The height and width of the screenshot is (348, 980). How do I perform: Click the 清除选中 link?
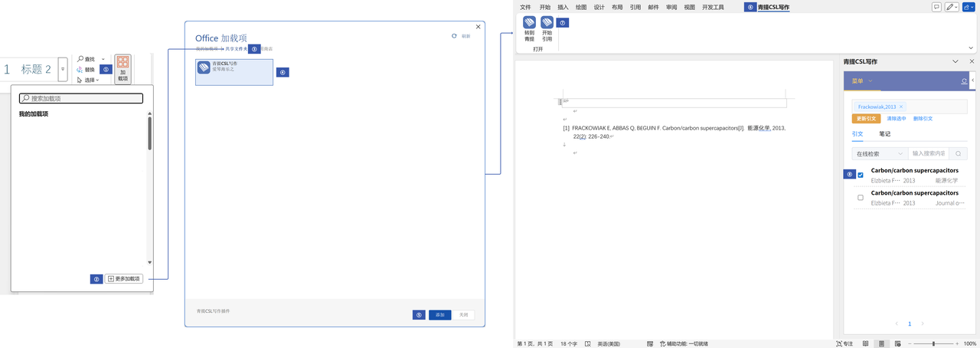coord(896,119)
